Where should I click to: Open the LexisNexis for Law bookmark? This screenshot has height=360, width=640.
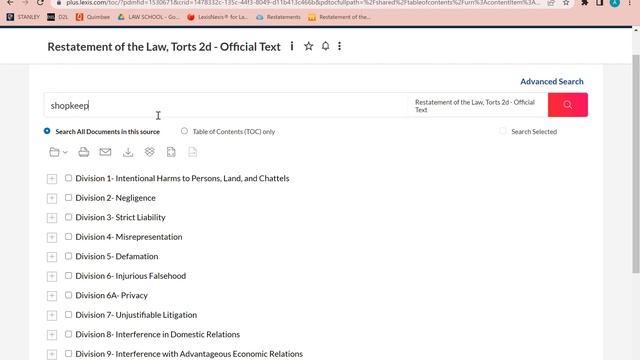tap(218, 17)
